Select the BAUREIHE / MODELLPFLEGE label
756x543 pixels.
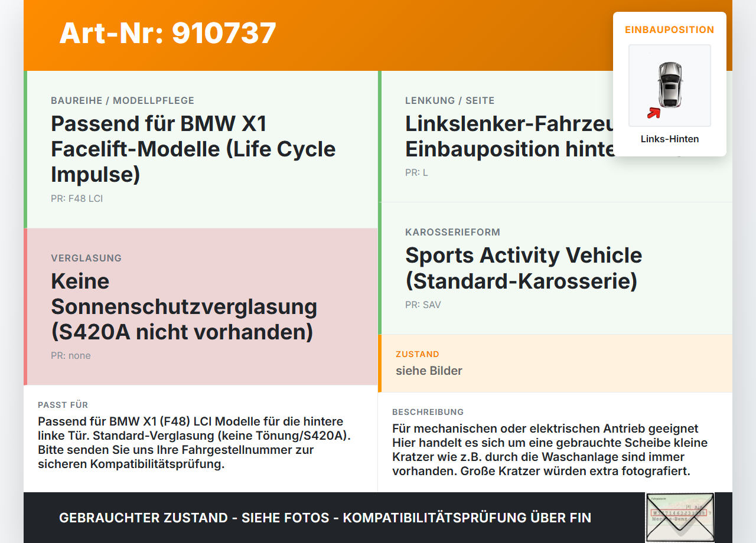click(x=122, y=101)
